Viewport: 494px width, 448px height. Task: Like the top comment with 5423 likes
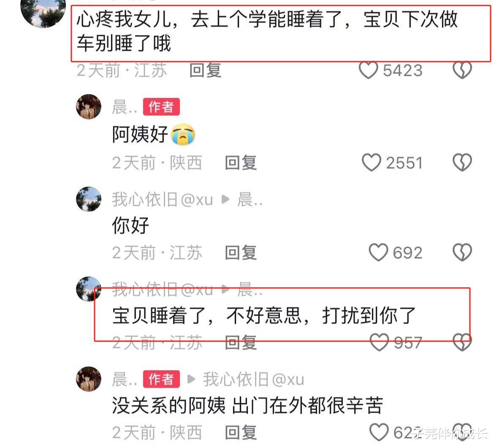[x=368, y=70]
